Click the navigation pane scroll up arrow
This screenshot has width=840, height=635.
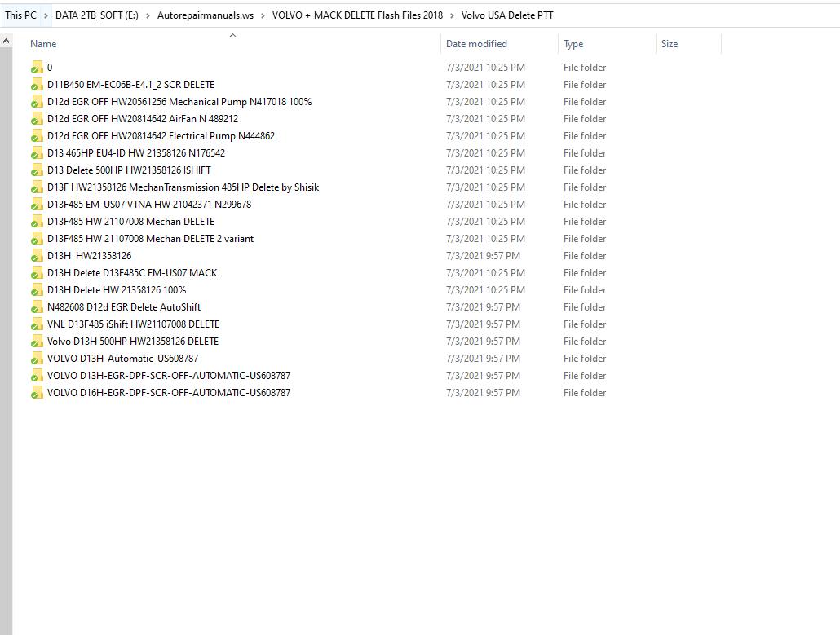click(x=6, y=41)
